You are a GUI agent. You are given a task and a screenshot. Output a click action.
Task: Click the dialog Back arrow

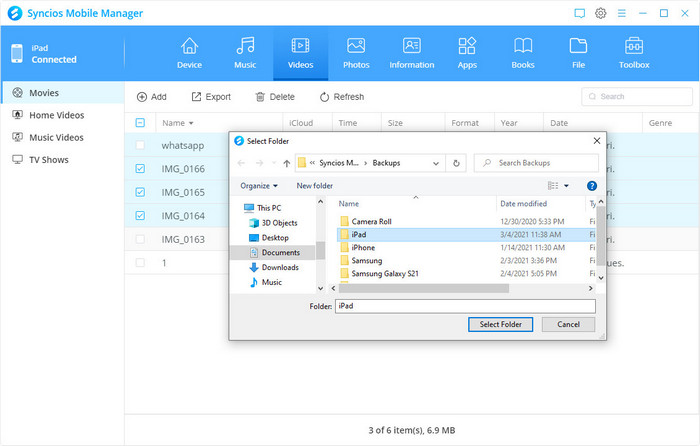coord(242,163)
